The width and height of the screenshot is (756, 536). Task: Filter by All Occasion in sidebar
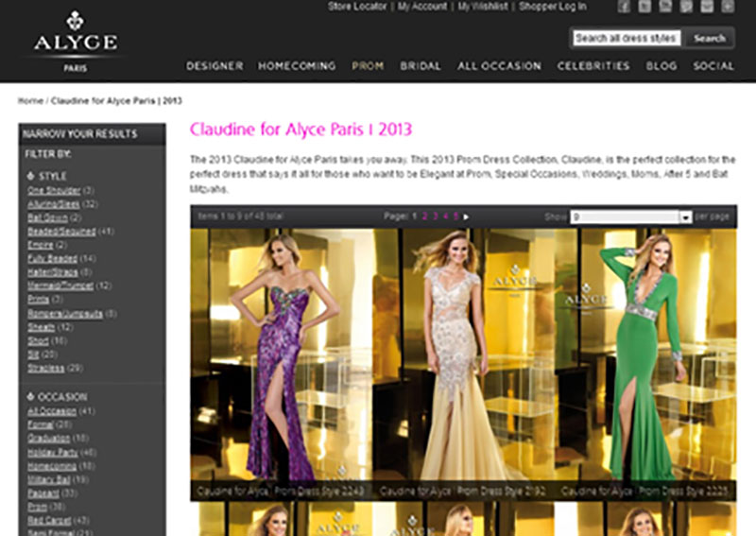tap(52, 411)
